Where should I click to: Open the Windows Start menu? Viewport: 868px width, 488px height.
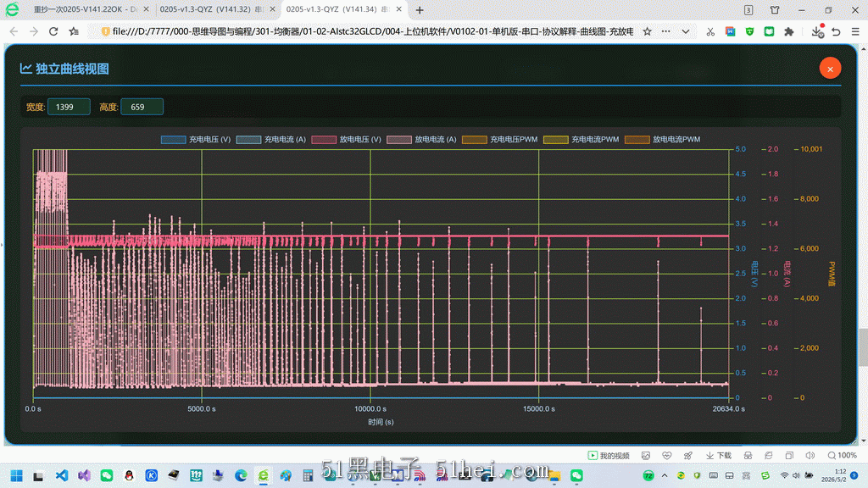coord(17,476)
